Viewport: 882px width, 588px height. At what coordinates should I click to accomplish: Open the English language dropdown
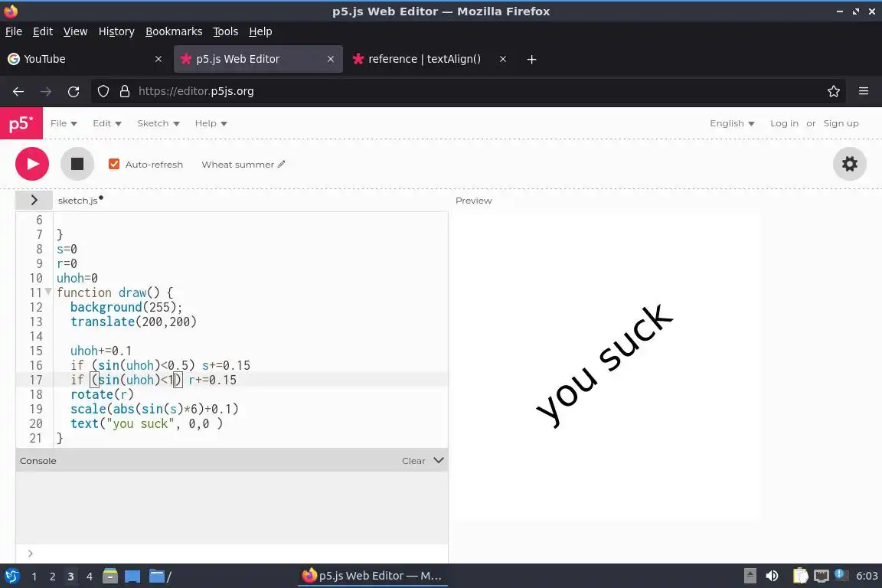click(732, 123)
